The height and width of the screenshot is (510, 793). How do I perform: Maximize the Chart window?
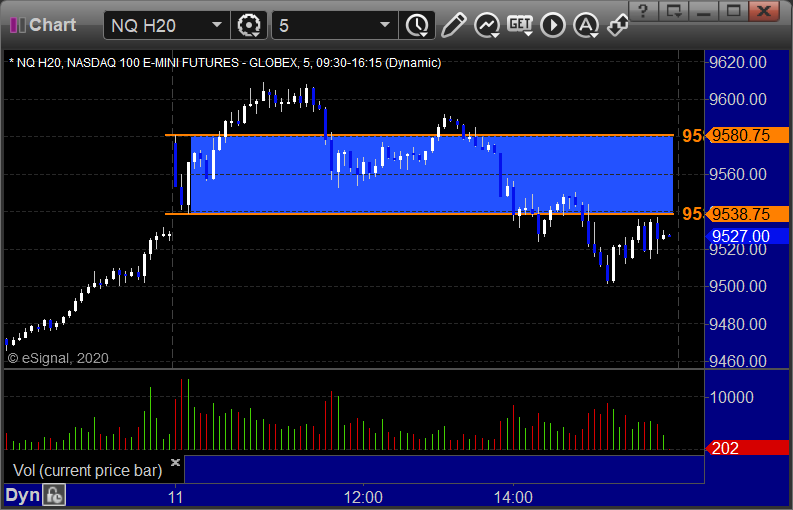pos(734,10)
